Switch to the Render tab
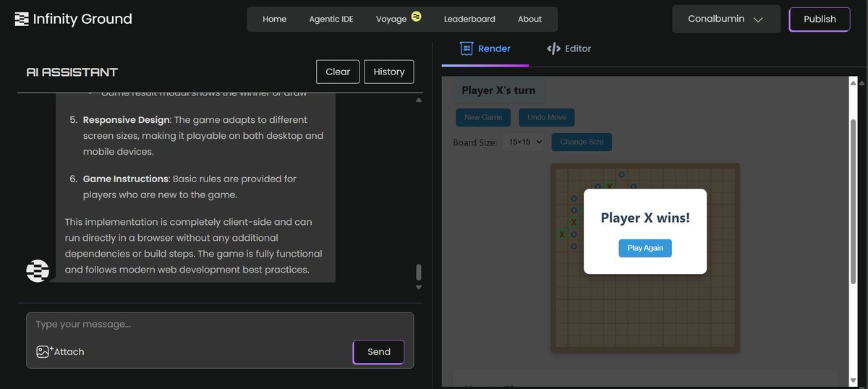This screenshot has height=389, width=868. (x=485, y=48)
